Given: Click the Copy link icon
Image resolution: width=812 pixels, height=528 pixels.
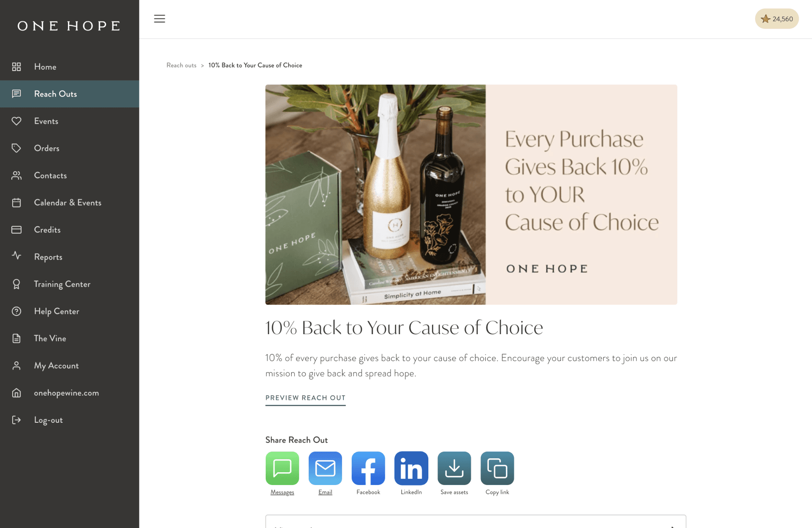Looking at the screenshot, I should click(497, 468).
